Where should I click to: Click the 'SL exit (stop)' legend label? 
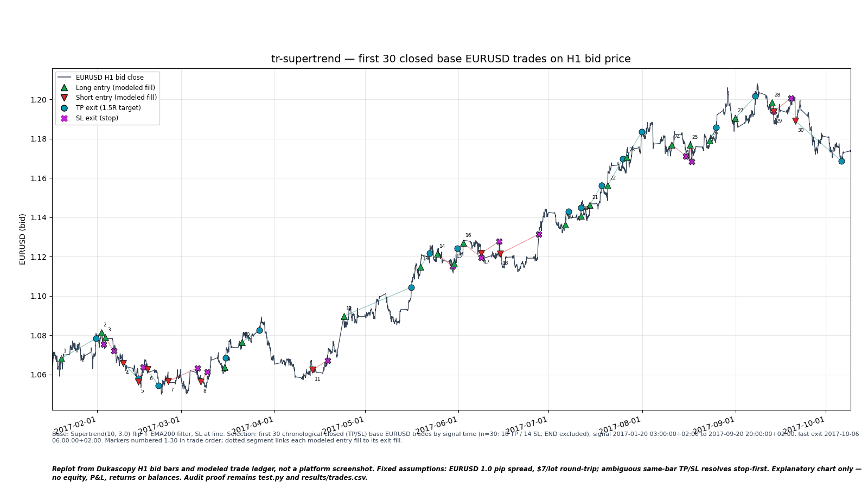[x=97, y=118]
